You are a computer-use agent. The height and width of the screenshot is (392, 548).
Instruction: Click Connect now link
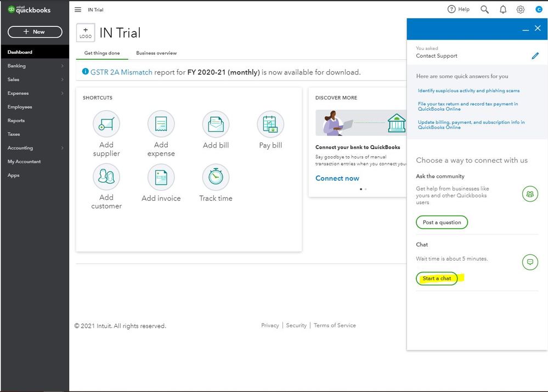click(x=337, y=178)
